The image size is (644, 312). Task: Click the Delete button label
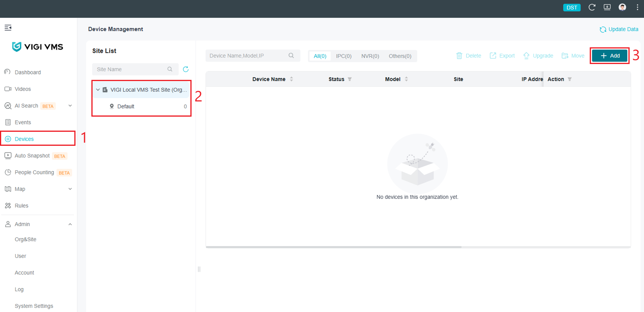473,56
